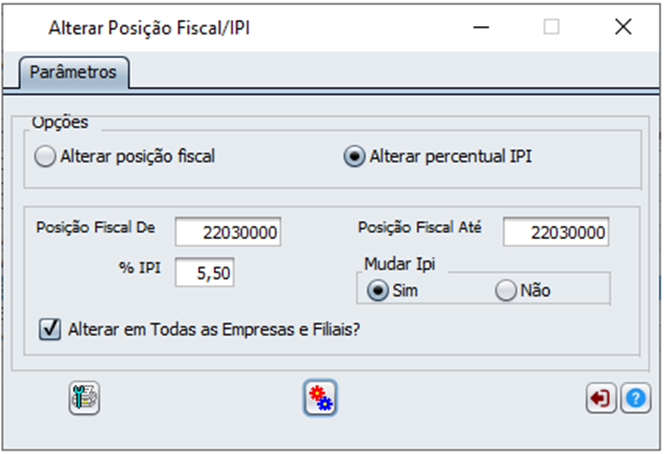Viewport: 664px width, 454px height.
Task: Select 'Alterar posição fiscal' radio option
Action: pyautogui.click(x=46, y=156)
